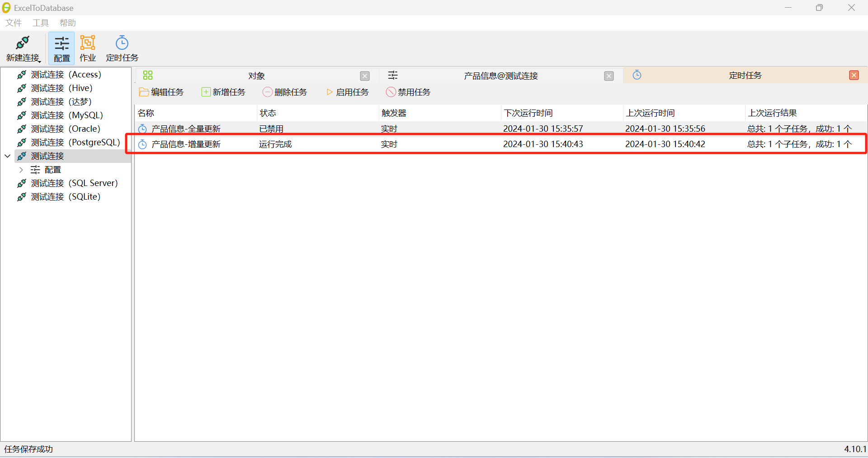Expand the 配置 node in sidebar tree
Viewport: 868px width, 458px height.
pyautogui.click(x=21, y=170)
